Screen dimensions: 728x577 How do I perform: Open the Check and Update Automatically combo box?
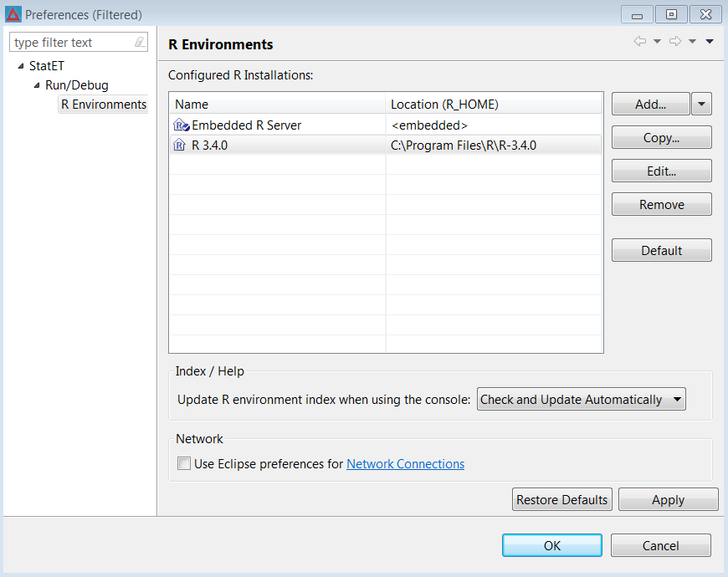tap(582, 400)
